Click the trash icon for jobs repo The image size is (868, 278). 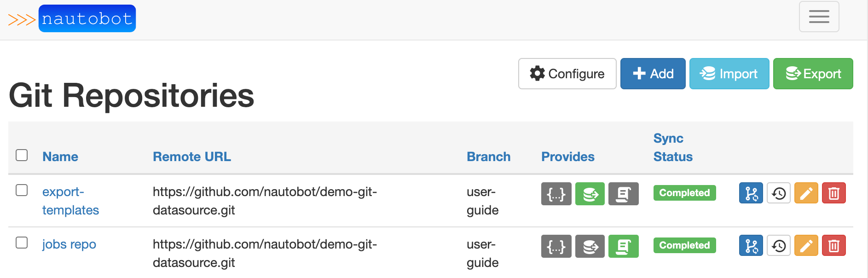833,246
